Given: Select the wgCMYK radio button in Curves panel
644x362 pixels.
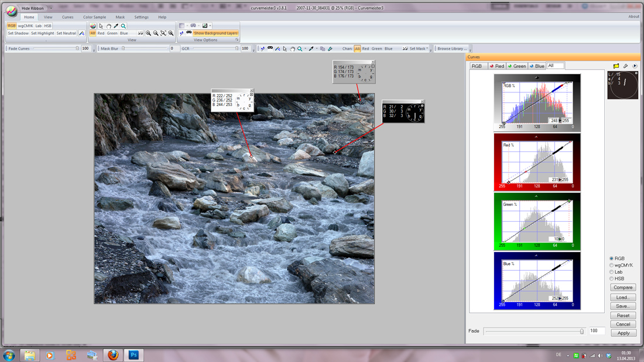Looking at the screenshot, I should coord(612,265).
